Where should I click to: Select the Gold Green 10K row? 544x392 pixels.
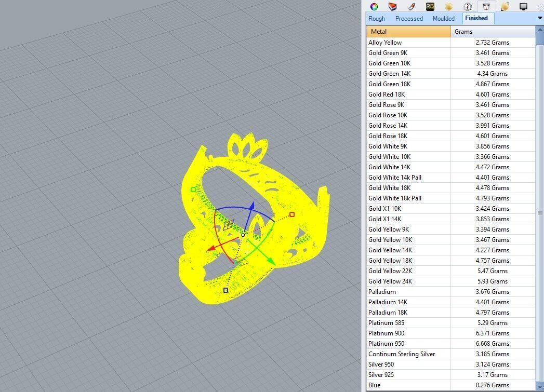450,63
